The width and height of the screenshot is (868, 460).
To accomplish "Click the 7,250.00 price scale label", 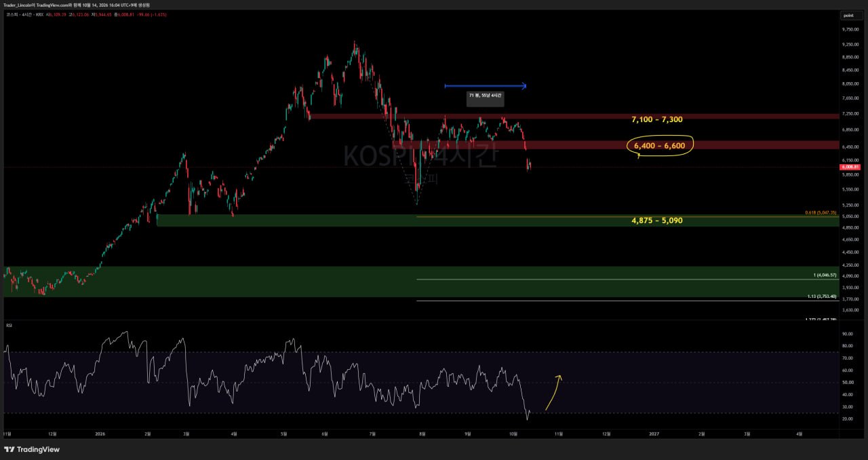I will point(851,113).
